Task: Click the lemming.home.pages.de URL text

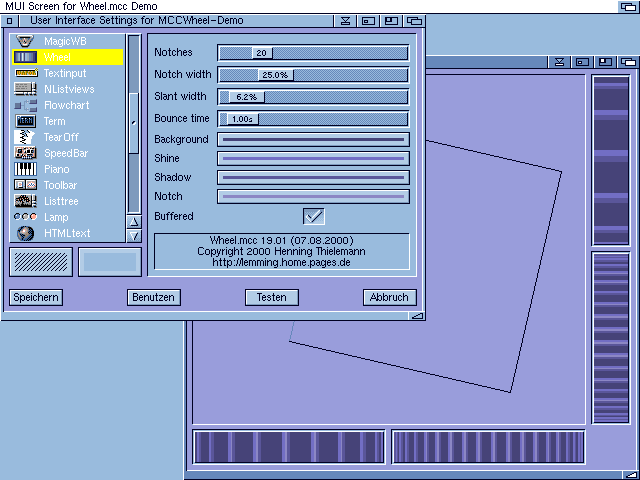Action: point(281,262)
